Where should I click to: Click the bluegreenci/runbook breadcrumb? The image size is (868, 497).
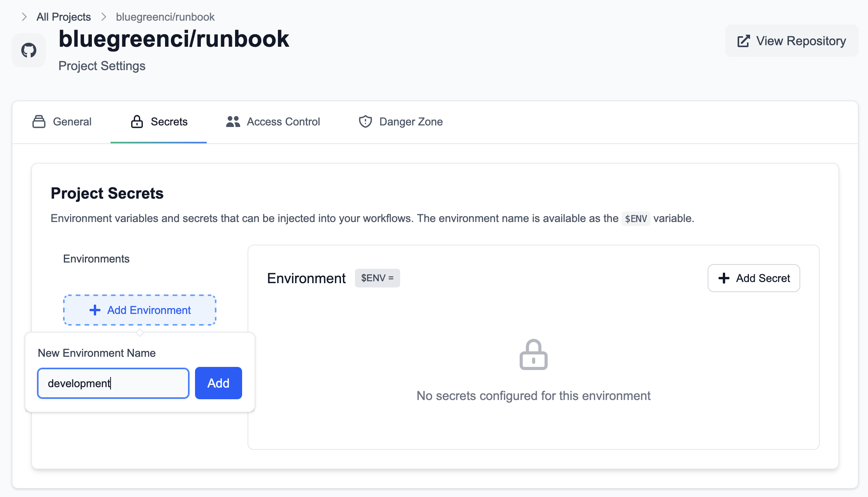point(165,17)
